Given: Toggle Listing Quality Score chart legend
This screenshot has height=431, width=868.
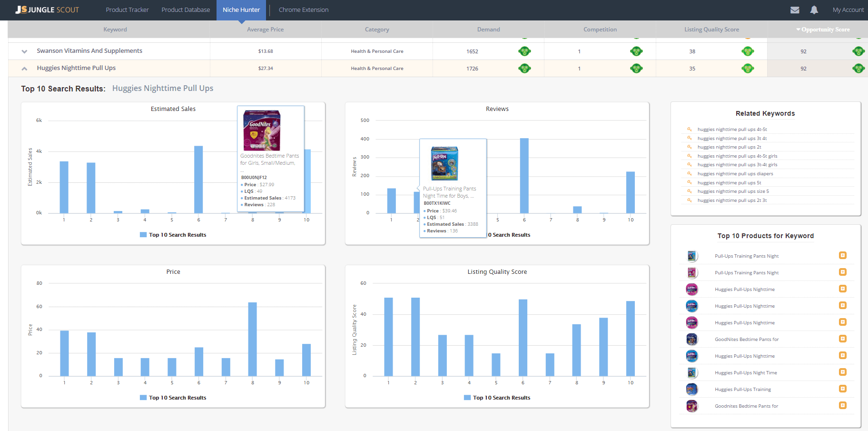Looking at the screenshot, I should click(x=497, y=398).
